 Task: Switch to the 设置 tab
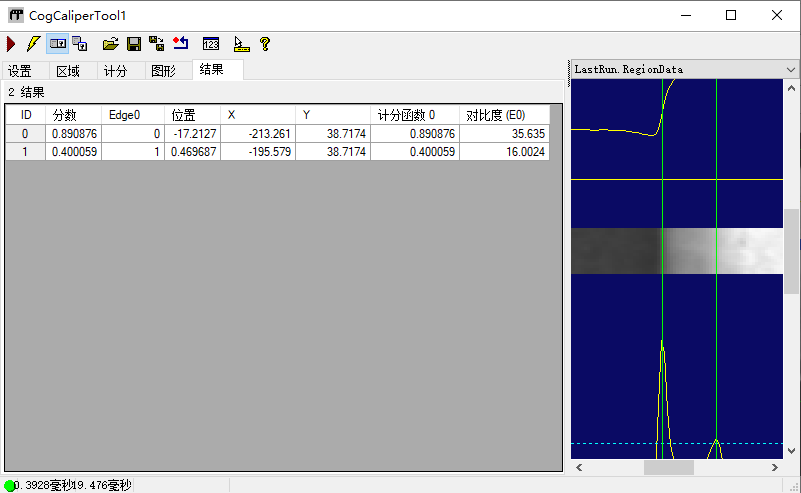20,71
